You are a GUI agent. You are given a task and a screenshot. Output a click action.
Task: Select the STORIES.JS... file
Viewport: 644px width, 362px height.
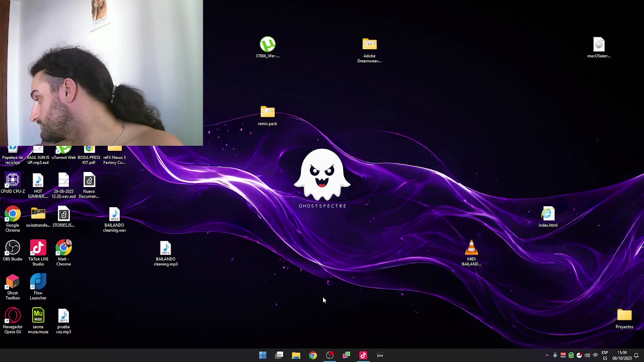point(63,217)
